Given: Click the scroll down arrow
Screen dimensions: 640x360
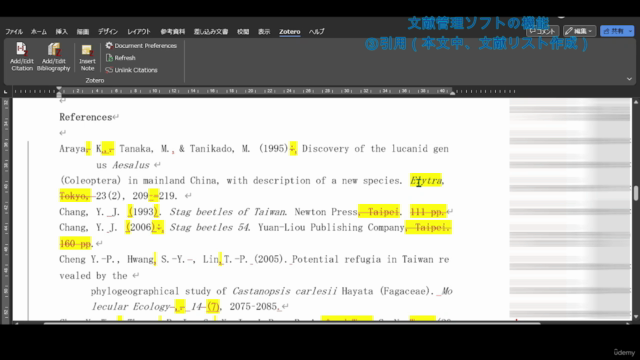Looking at the screenshot, I should pyautogui.click(x=636, y=317).
